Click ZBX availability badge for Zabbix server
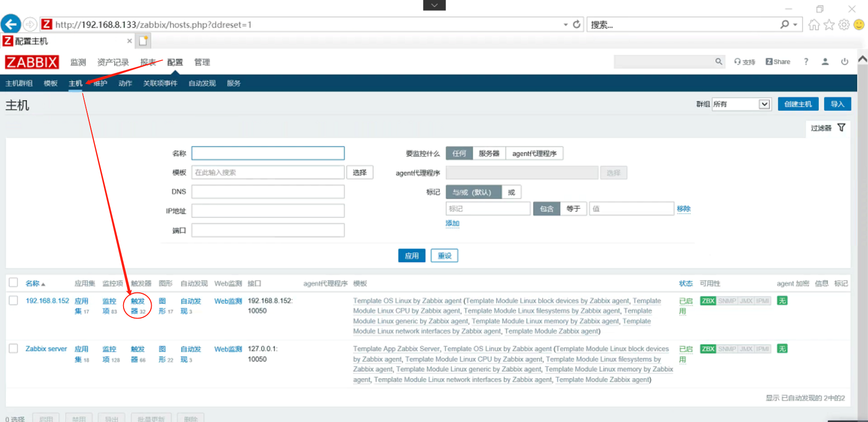Viewport: 868px width, 422px height. (708, 349)
